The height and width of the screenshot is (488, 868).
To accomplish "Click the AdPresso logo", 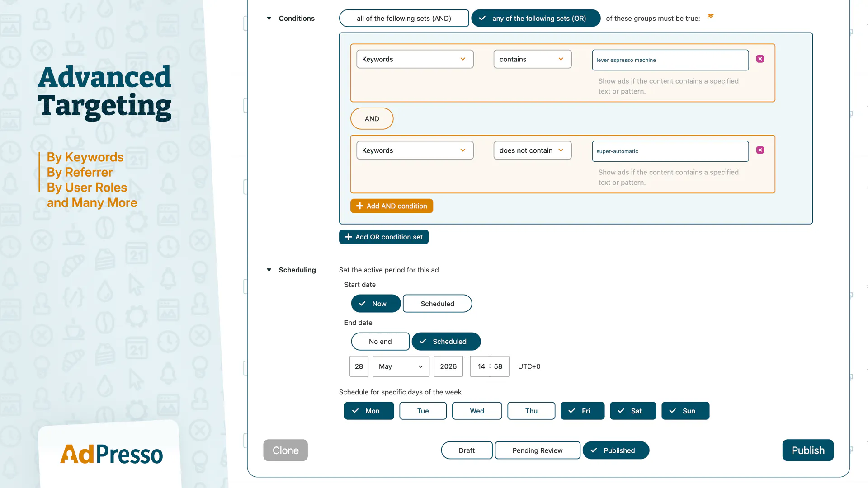I will pos(111,455).
